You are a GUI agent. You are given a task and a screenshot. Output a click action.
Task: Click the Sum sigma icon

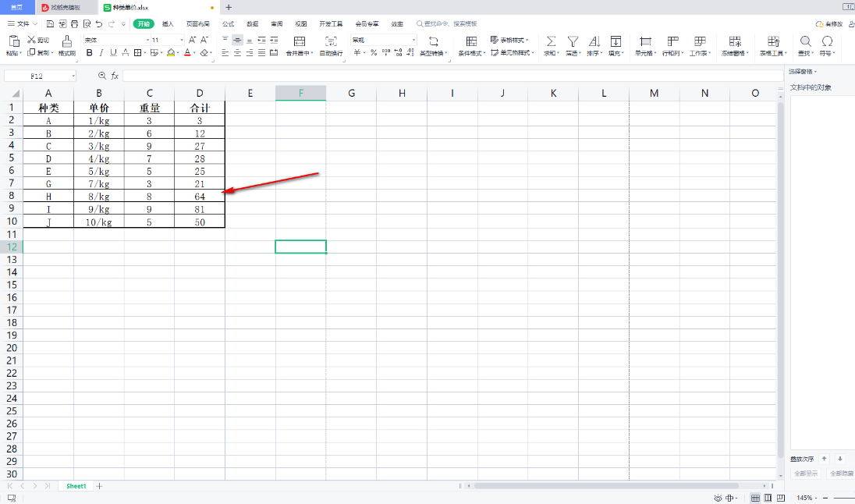[x=552, y=41]
